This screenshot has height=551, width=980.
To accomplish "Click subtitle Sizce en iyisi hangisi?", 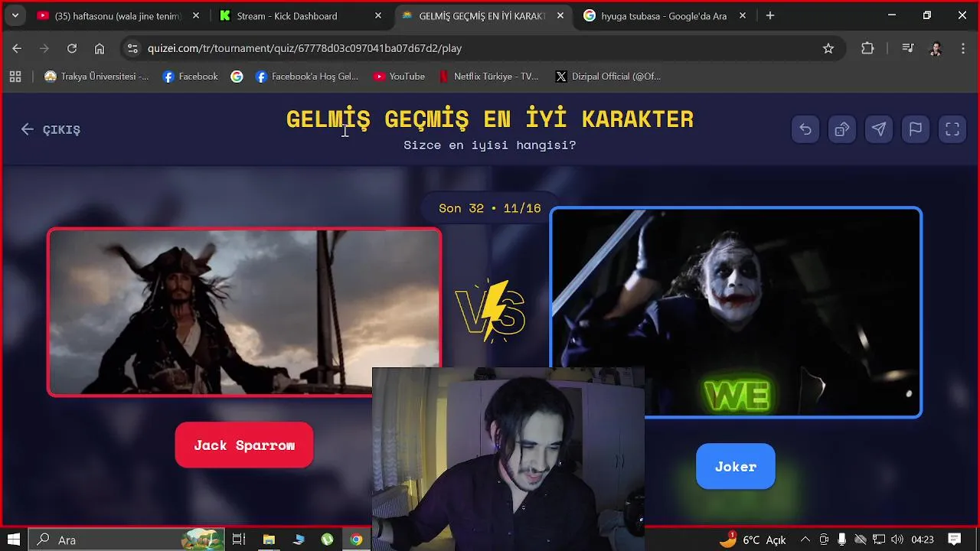I will [490, 145].
